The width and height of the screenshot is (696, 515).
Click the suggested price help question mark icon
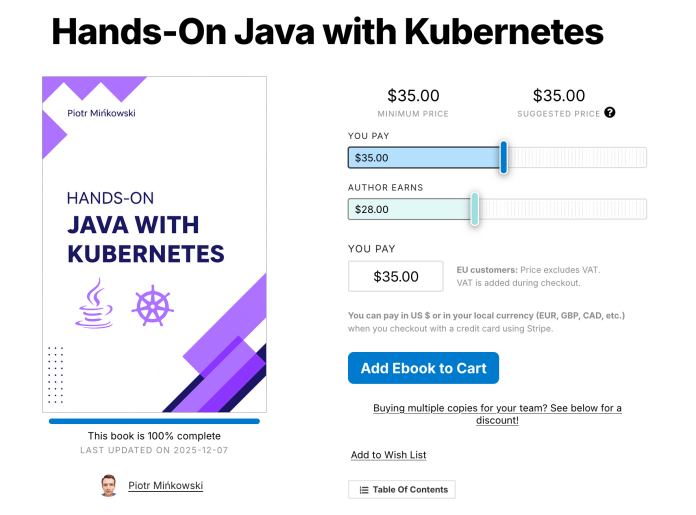click(x=610, y=113)
